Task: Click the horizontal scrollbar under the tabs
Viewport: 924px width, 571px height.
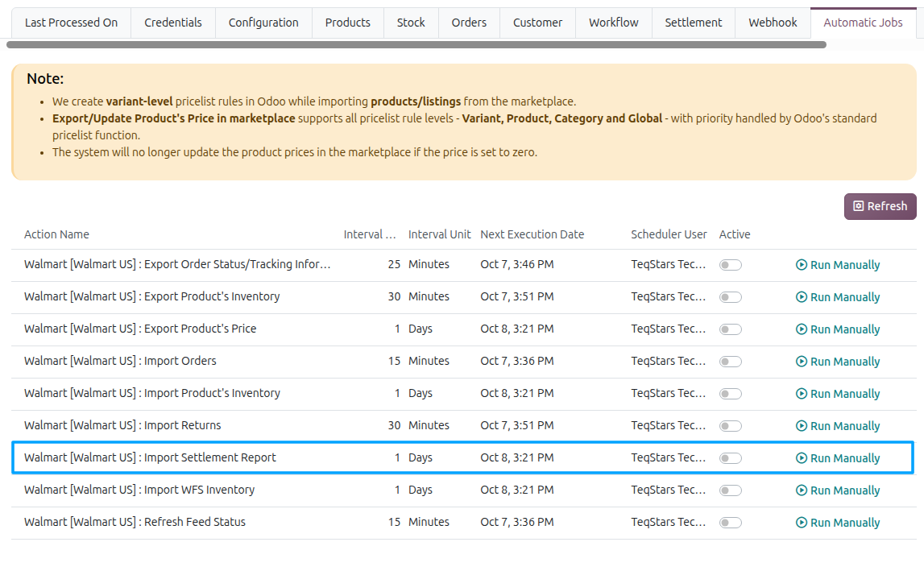Action: coord(416,45)
